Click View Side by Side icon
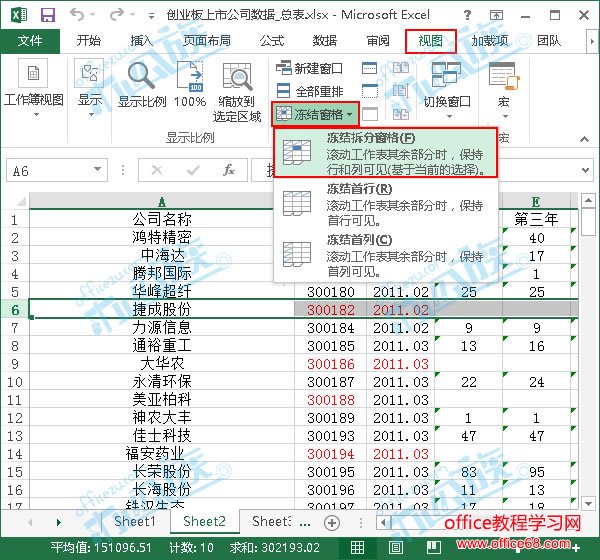 401,68
